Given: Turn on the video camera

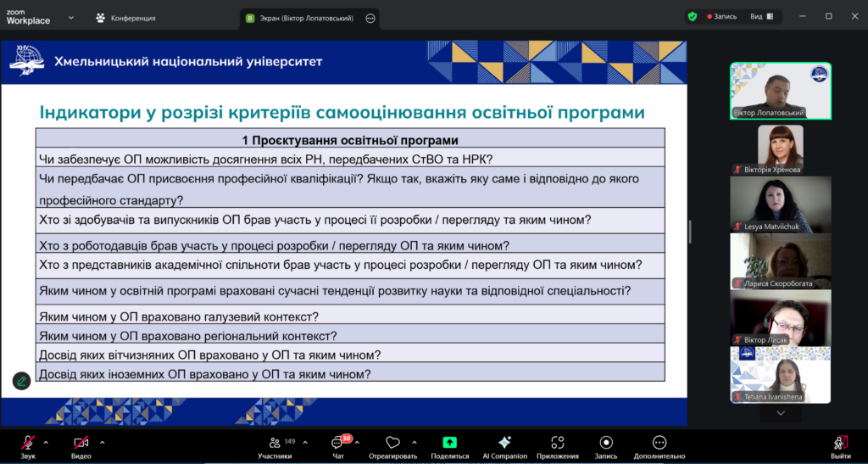Looking at the screenshot, I should click(x=81, y=446).
